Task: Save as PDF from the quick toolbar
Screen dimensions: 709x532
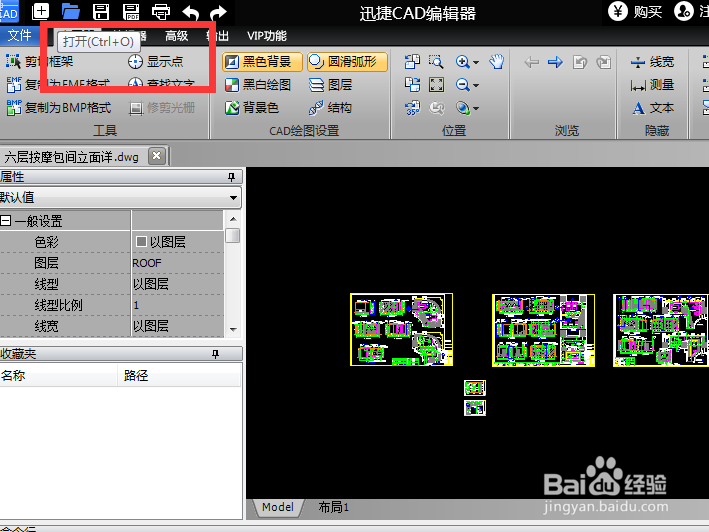Action: point(131,11)
